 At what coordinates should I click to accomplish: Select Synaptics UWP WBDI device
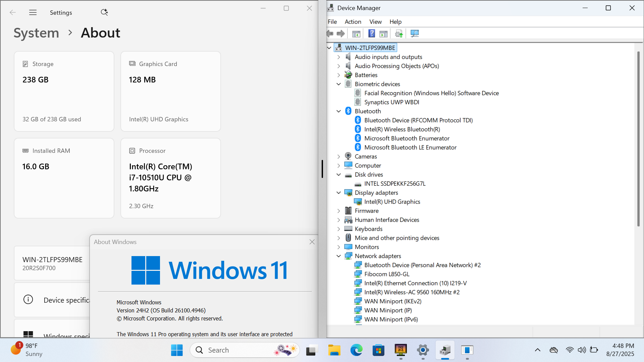(392, 102)
